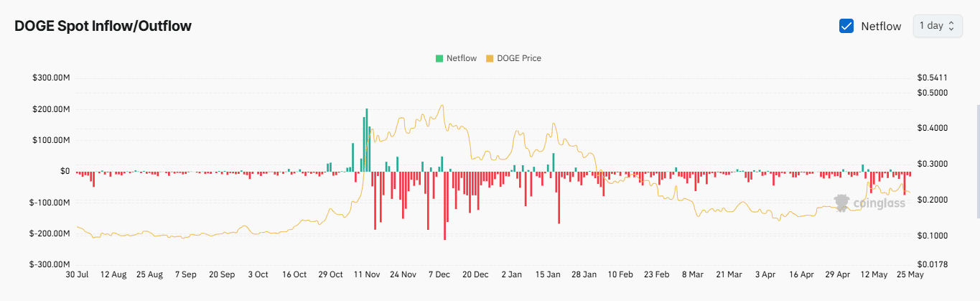Image resolution: width=980 pixels, height=301 pixels.
Task: Toggle the green Netflow legend swatch
Action: [x=439, y=58]
